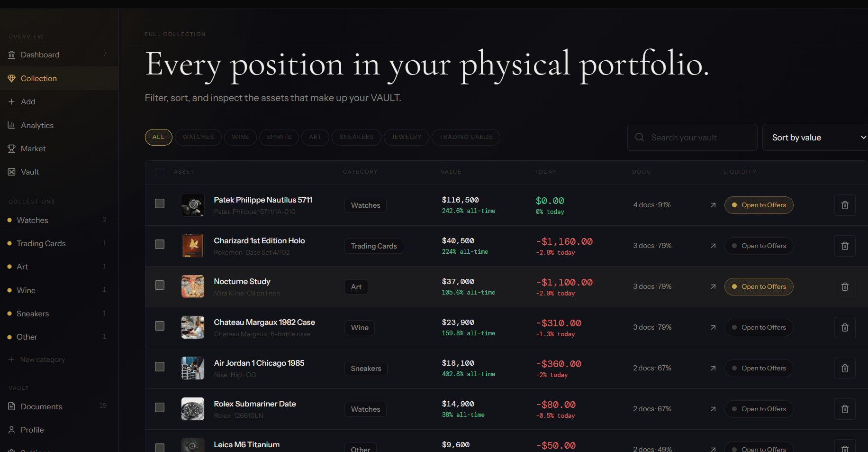Image resolution: width=868 pixels, height=452 pixels.
Task: Click the Vault icon in sidebar
Action: pyautogui.click(x=11, y=172)
